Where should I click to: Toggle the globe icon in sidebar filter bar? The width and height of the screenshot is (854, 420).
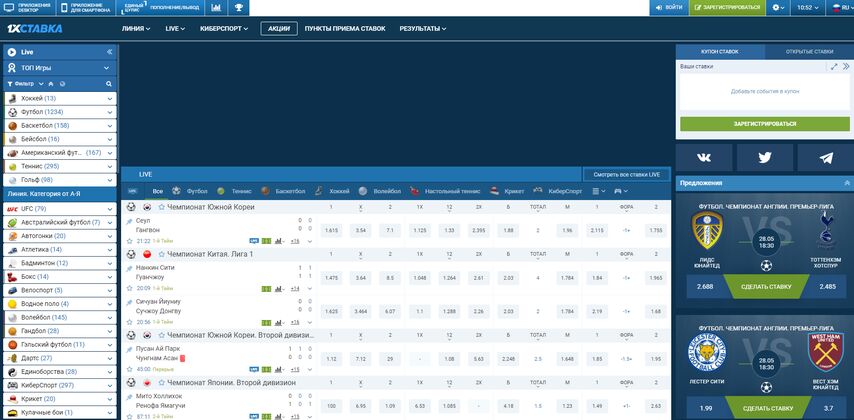(62, 84)
